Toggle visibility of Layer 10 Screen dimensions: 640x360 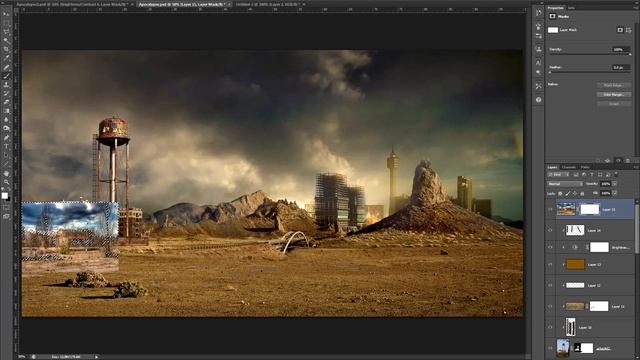[x=550, y=327]
